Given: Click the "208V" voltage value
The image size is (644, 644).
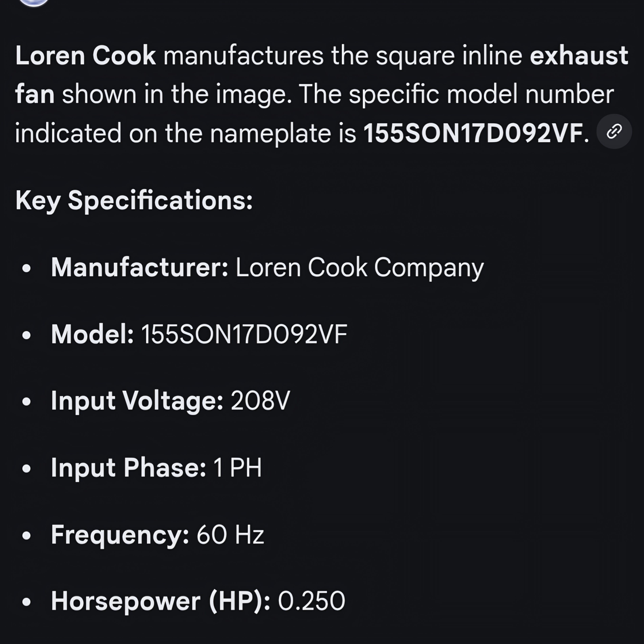Looking at the screenshot, I should pyautogui.click(x=260, y=401).
